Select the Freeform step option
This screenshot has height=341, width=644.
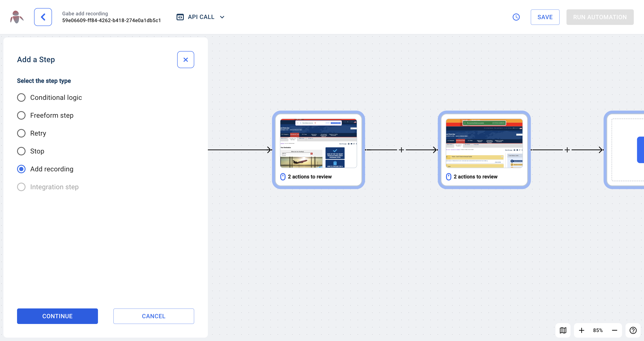pos(21,115)
